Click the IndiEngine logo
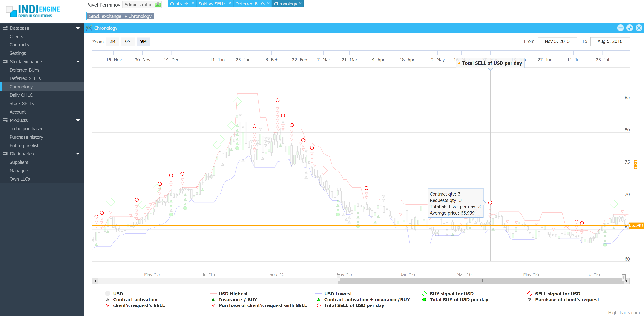Screen dimensions: 644x316 tap(33, 11)
